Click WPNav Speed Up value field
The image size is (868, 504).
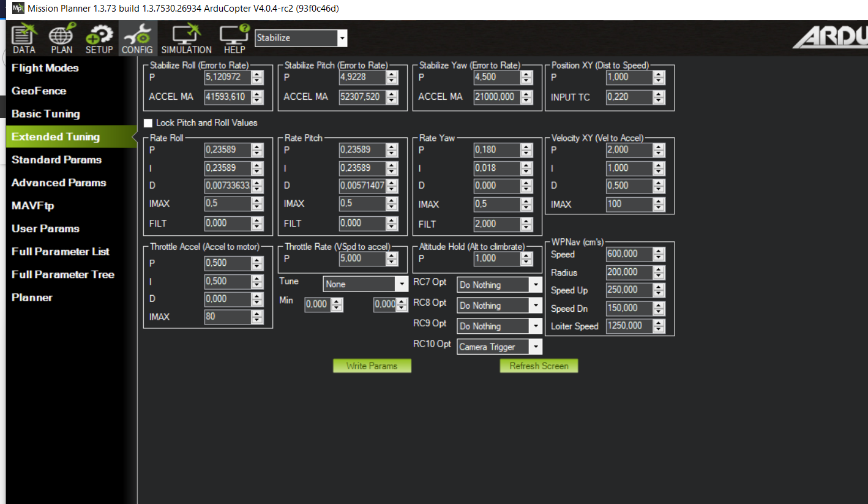[629, 290]
